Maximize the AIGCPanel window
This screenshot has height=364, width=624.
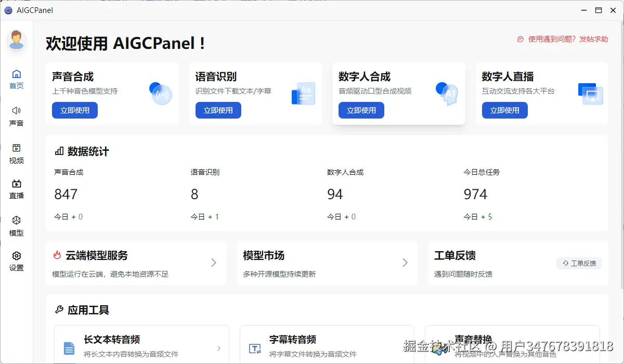(x=599, y=10)
